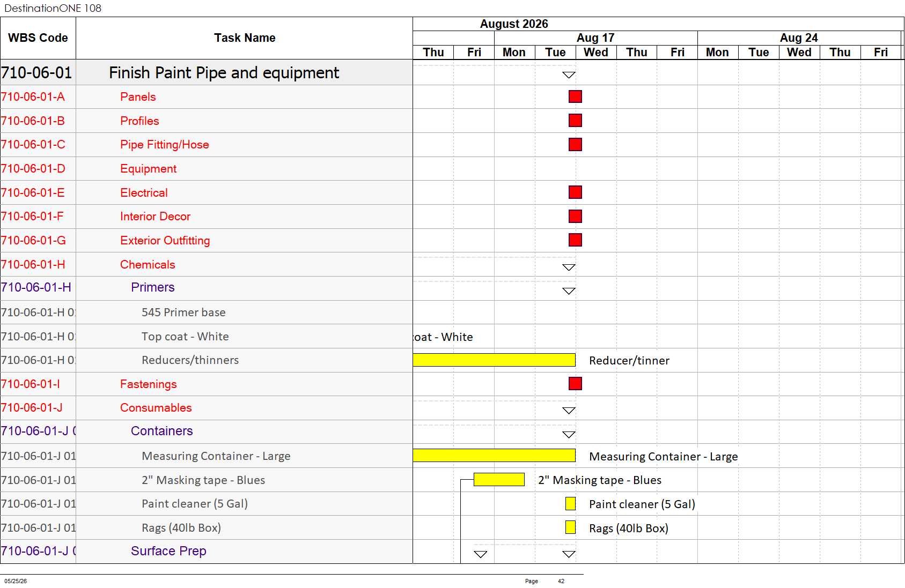Click WBS code 710-06-01-A
The width and height of the screenshot is (905, 588).
[x=33, y=97]
